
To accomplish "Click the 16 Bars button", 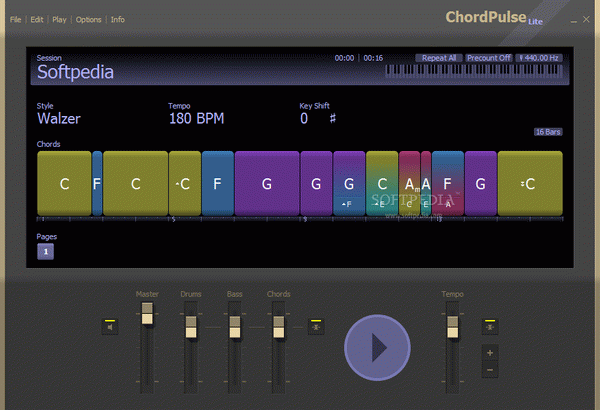I will point(548,132).
